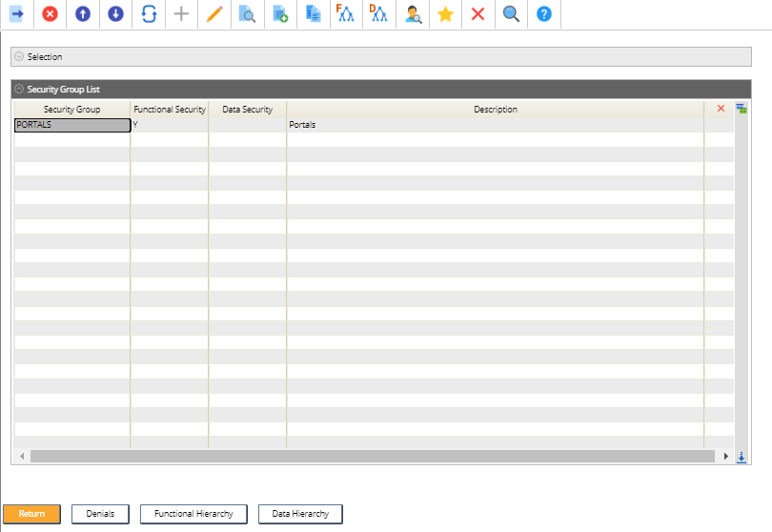The height and width of the screenshot is (532, 772).
Task: Click the Y functional security cell
Action: (x=170, y=125)
